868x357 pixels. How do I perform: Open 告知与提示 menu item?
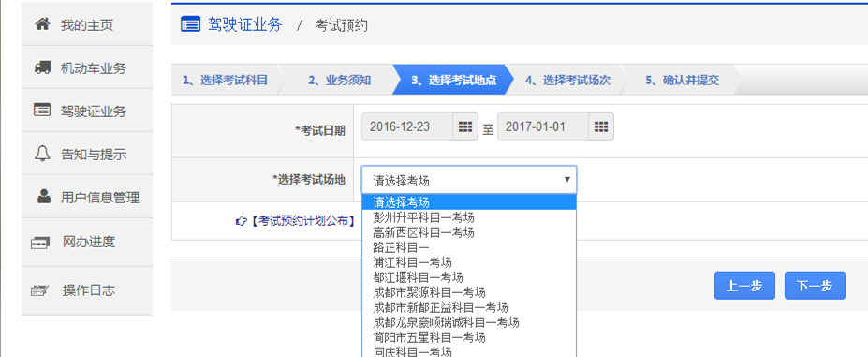pyautogui.click(x=94, y=154)
